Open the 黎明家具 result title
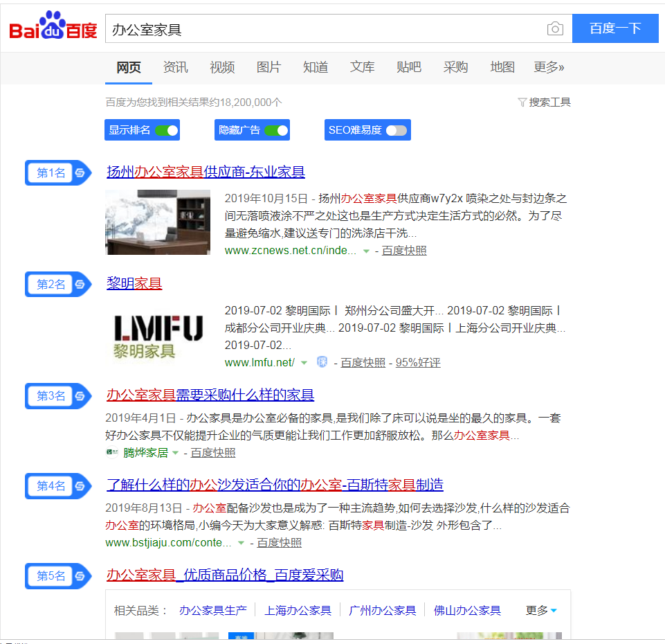The height and width of the screenshot is (644, 665). coord(134,283)
